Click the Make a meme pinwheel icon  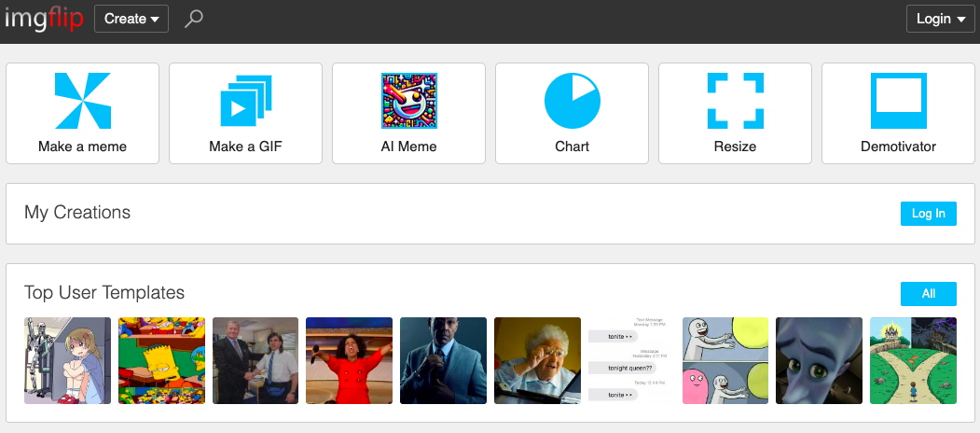(82, 101)
